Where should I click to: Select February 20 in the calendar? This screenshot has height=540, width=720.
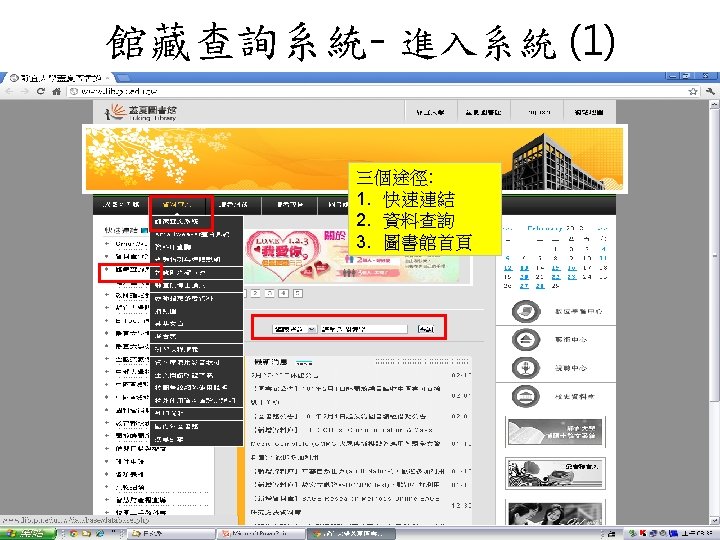pos(524,277)
